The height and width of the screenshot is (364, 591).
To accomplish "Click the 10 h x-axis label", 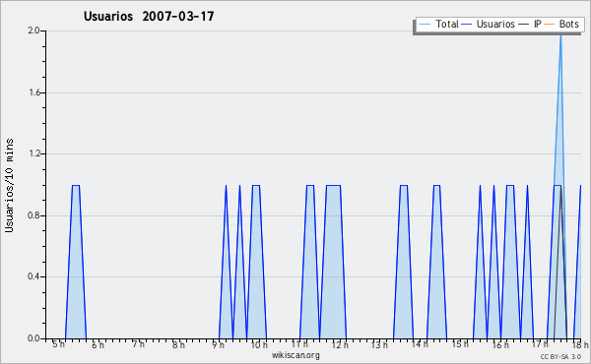I will point(259,344).
